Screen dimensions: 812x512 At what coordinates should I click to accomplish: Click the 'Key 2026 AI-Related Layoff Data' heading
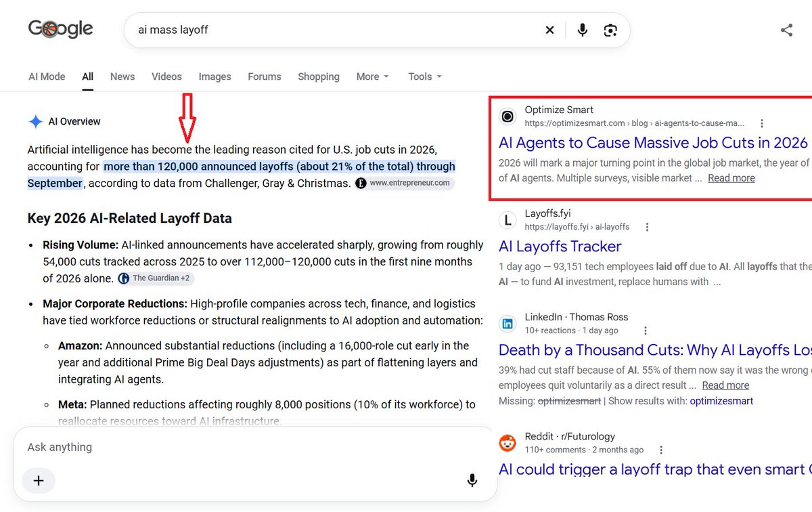pos(130,218)
